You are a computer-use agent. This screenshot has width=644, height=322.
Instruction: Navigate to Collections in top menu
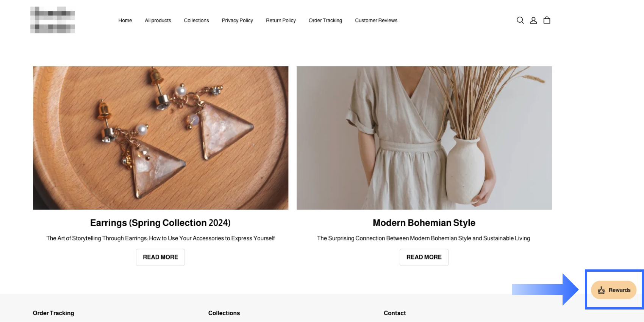(x=196, y=20)
